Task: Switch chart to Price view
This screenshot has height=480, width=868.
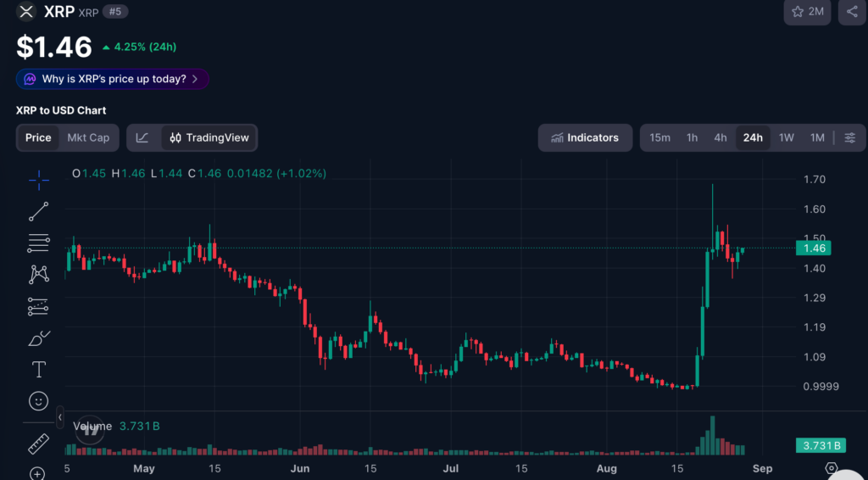Action: pos(38,138)
